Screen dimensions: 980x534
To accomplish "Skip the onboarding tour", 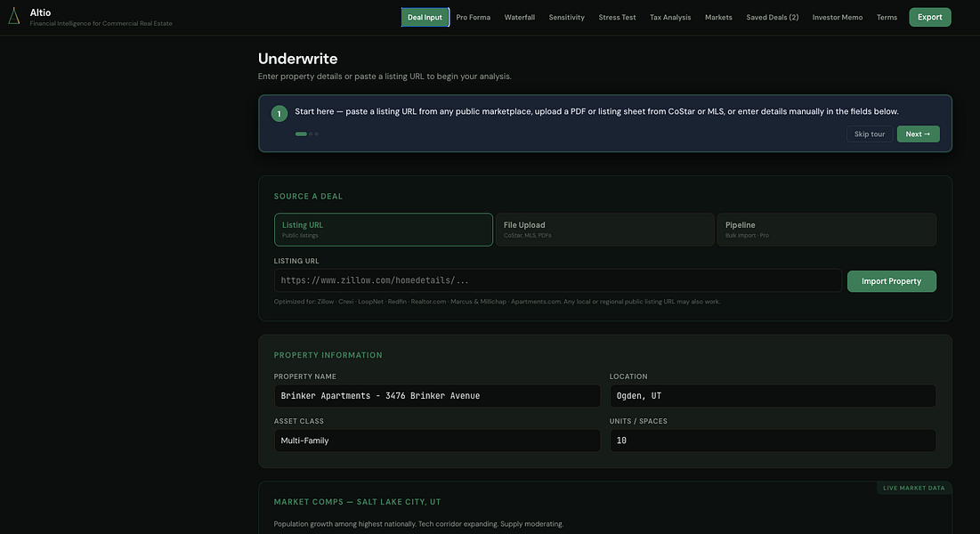I will [x=870, y=133].
